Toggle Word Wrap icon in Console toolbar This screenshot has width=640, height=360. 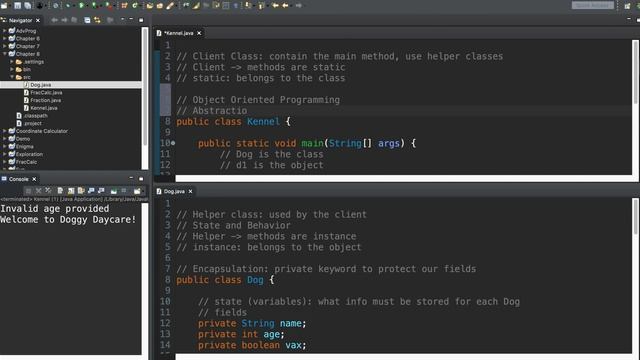81,191
